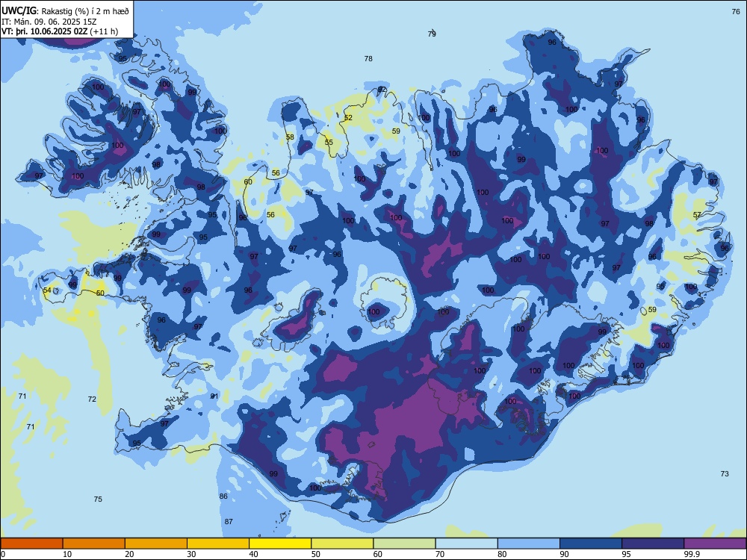
Task: Click the 'IT: Mán. 09. 06. 2025 15Z' line
Action: coord(49,22)
